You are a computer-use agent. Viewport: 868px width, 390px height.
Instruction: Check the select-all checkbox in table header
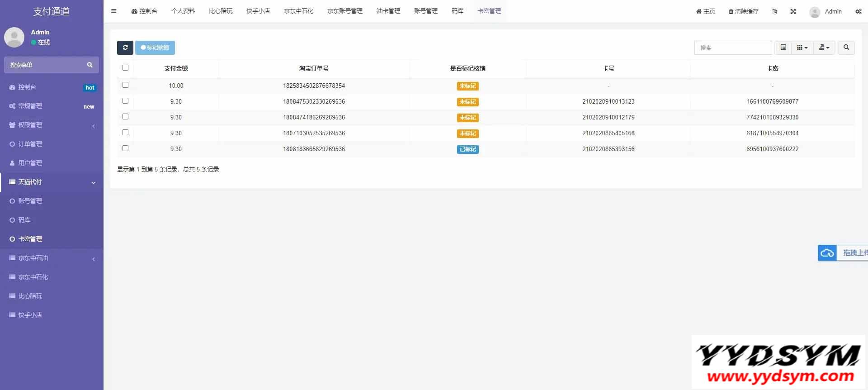[x=125, y=68]
